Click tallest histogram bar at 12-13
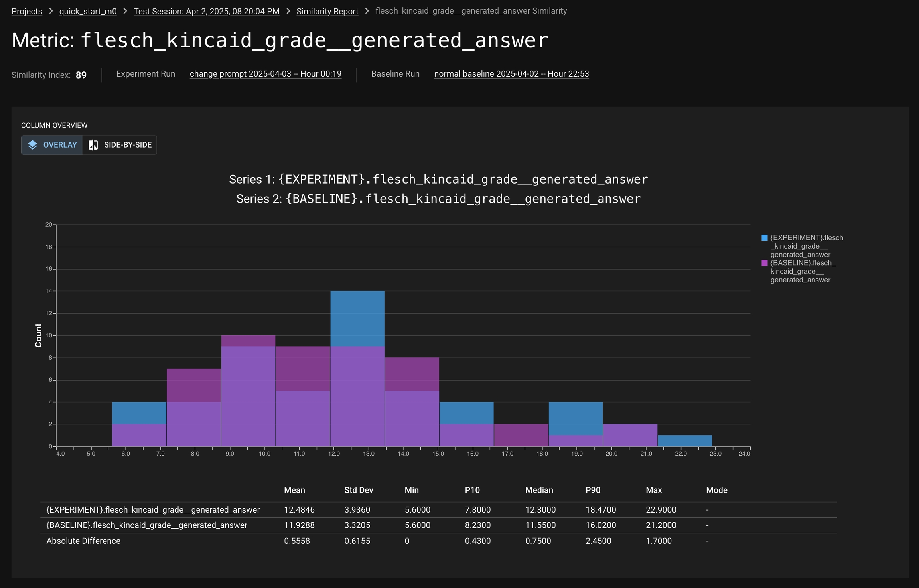This screenshot has width=919, height=588. 357,319
